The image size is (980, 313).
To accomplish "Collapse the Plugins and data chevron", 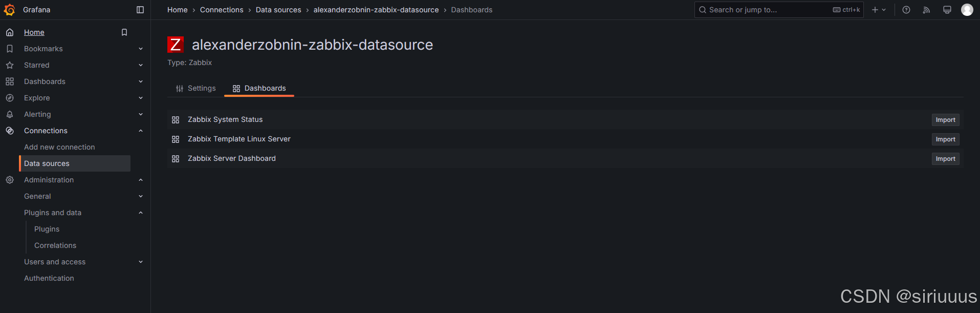I will click(x=141, y=213).
